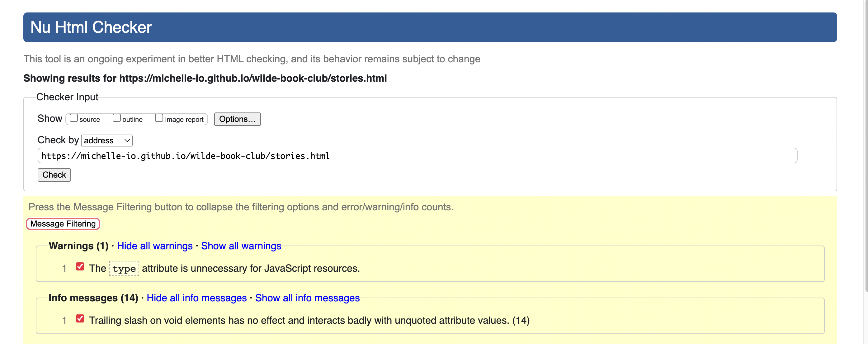Click the Nu Html Checker header title
Viewport: 868px width, 344px height.
[x=91, y=27]
